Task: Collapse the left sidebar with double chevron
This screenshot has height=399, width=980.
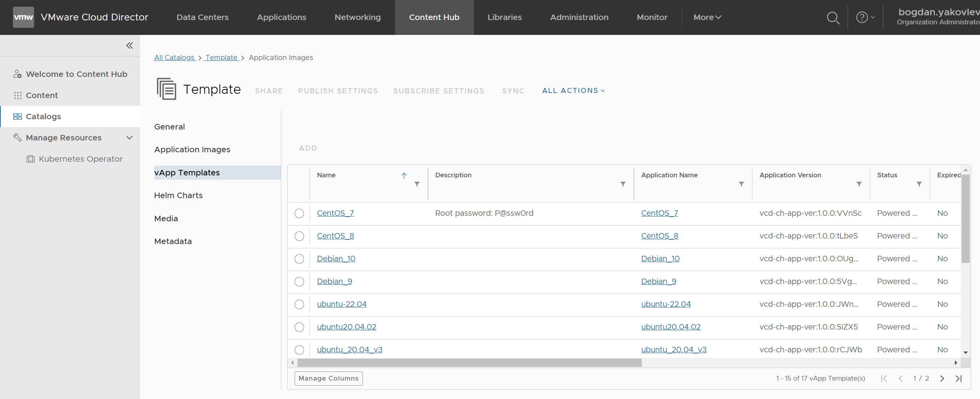Action: point(129,46)
